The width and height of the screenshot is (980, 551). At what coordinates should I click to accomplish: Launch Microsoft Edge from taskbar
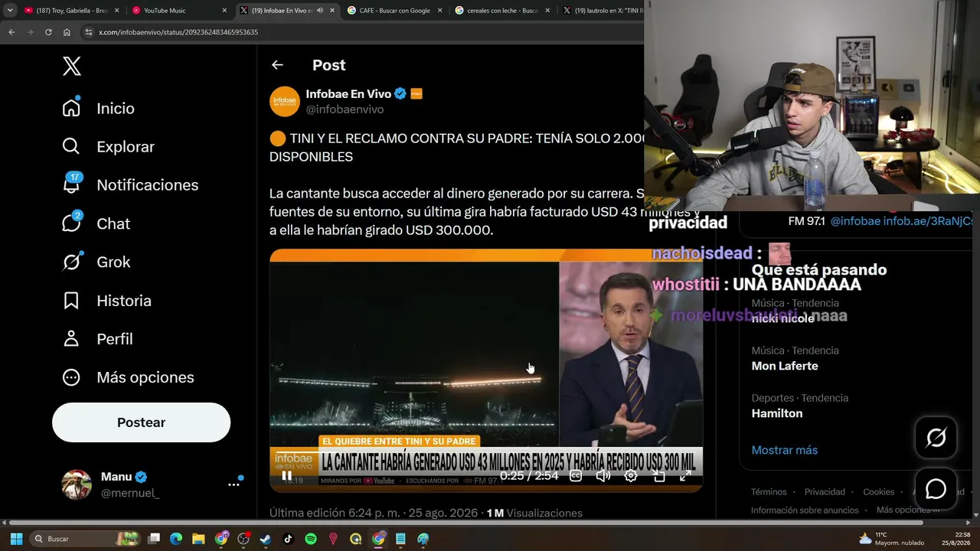[x=176, y=539]
